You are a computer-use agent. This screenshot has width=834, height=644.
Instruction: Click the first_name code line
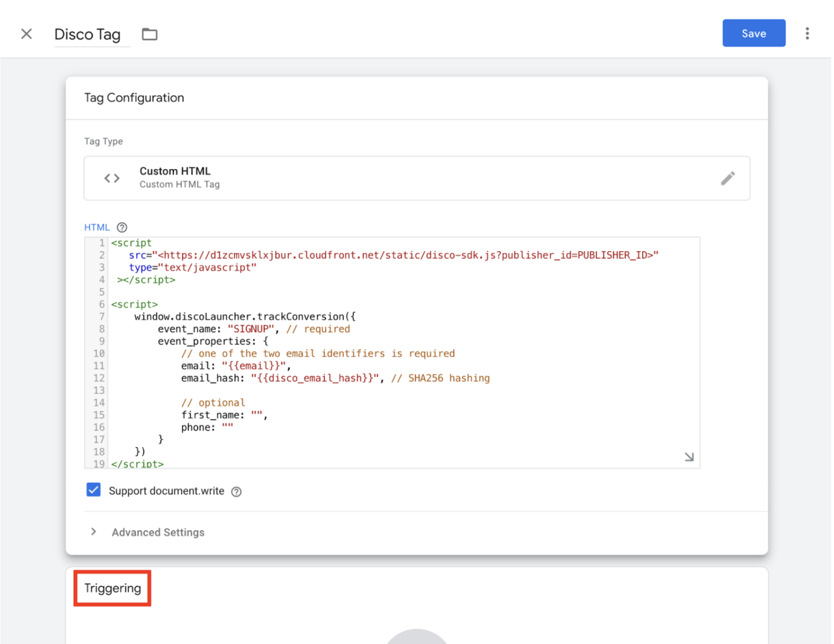coord(224,415)
